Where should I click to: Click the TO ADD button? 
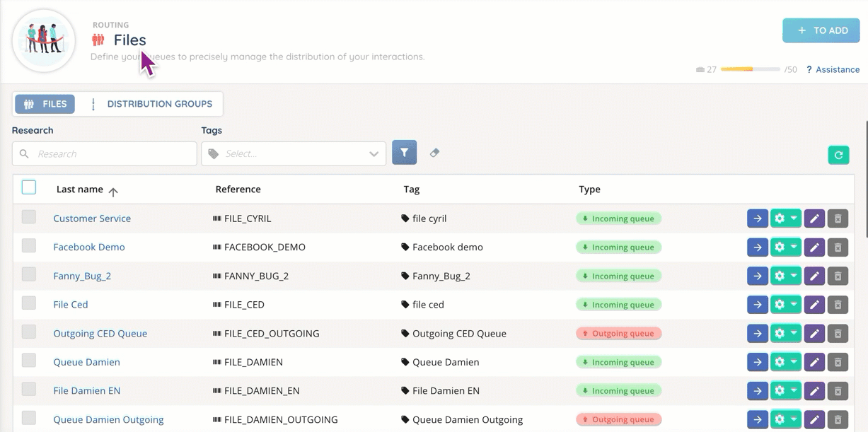[x=821, y=30]
